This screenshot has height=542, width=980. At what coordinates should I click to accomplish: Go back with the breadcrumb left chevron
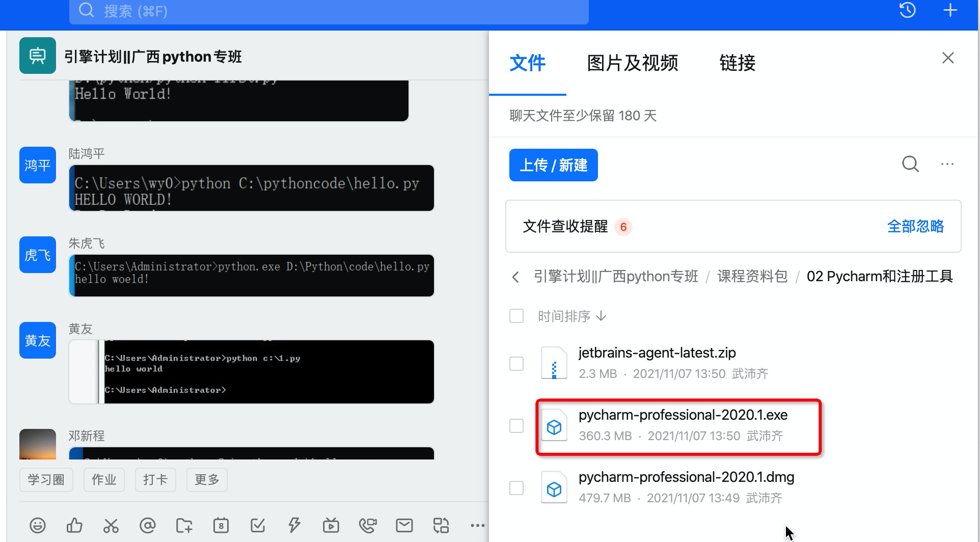click(x=515, y=277)
